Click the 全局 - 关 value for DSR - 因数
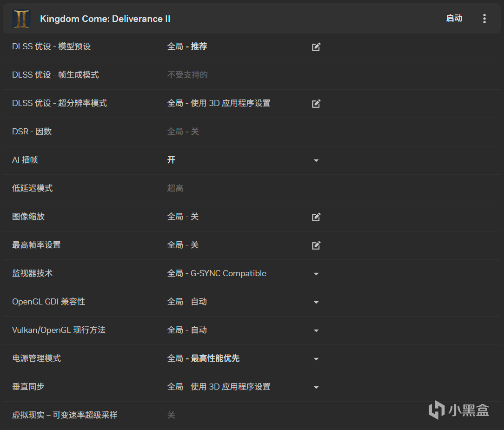 pos(183,132)
